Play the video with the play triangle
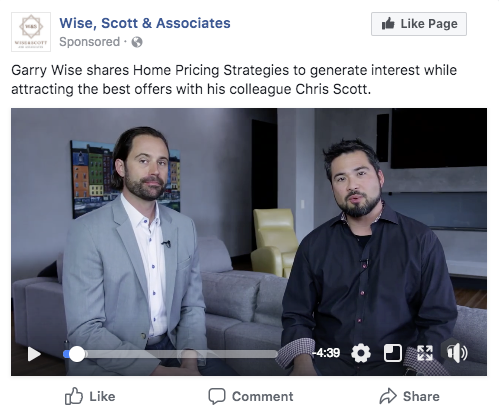 pyautogui.click(x=34, y=354)
